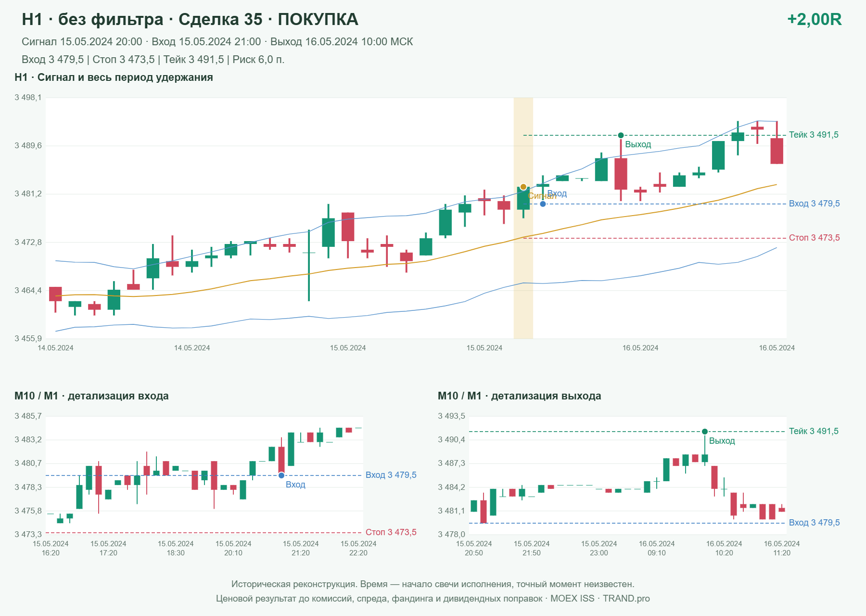The image size is (866, 616).
Task: Click the long-wick green candle on 15.05 H1
Action: pos(309,265)
